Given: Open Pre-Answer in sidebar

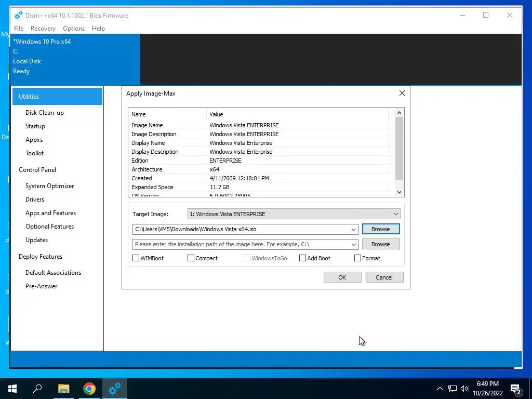Looking at the screenshot, I should tap(42, 286).
